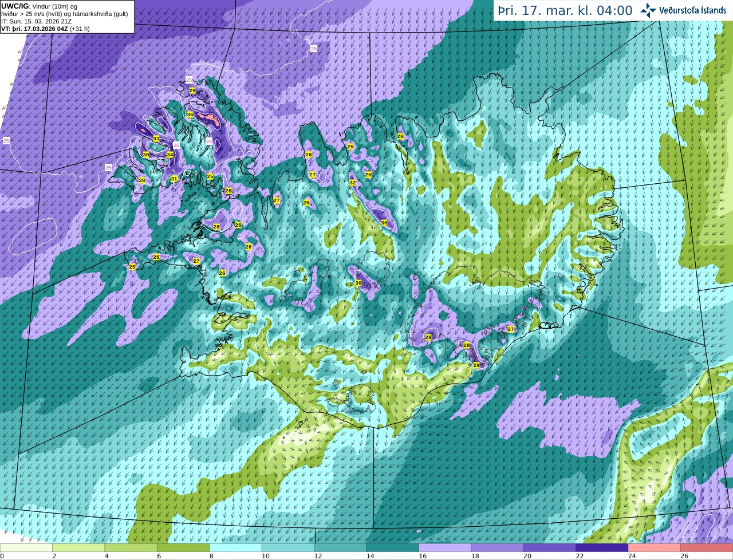This screenshot has height=560, width=733.
Task: Select the dark indigo 22–24 m/s legend swatch
Action: tap(602, 547)
